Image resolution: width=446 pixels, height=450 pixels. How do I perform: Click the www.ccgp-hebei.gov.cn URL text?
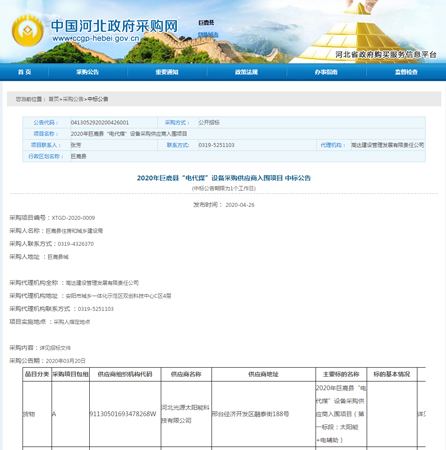96,38
